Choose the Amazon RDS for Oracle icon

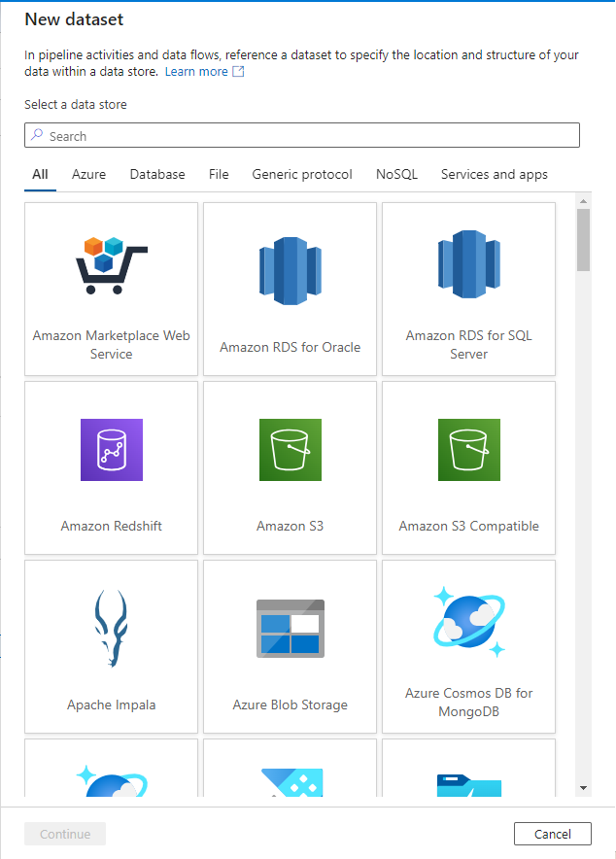[291, 271]
